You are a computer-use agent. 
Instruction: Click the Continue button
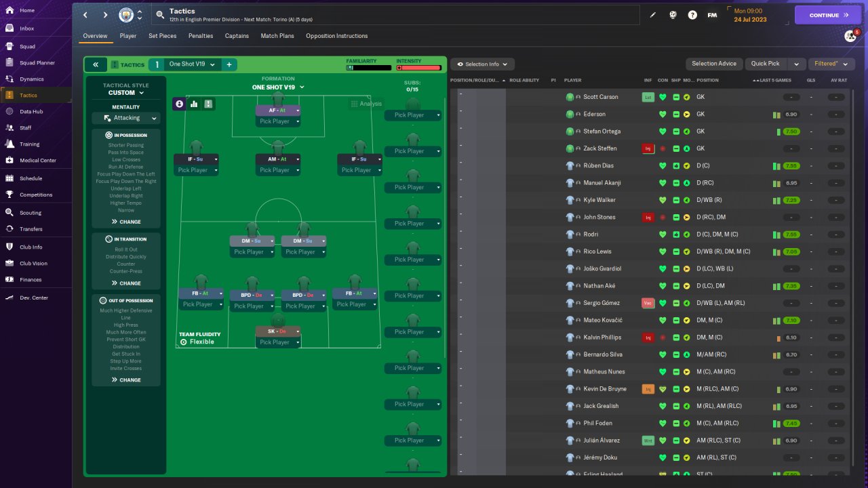(x=828, y=15)
